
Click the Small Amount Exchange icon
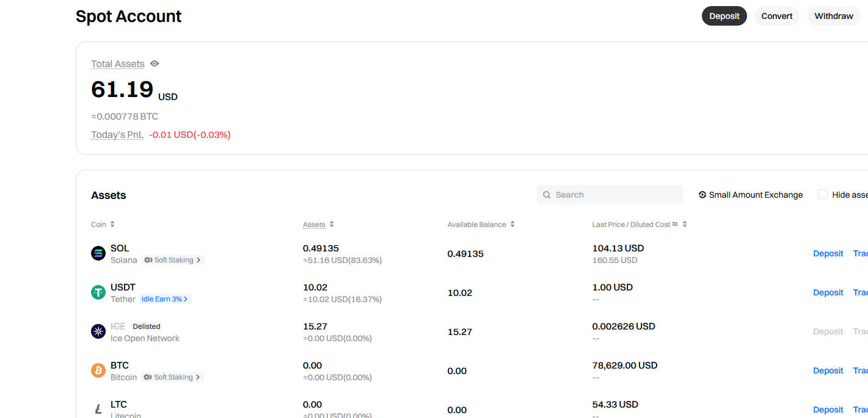[702, 195]
